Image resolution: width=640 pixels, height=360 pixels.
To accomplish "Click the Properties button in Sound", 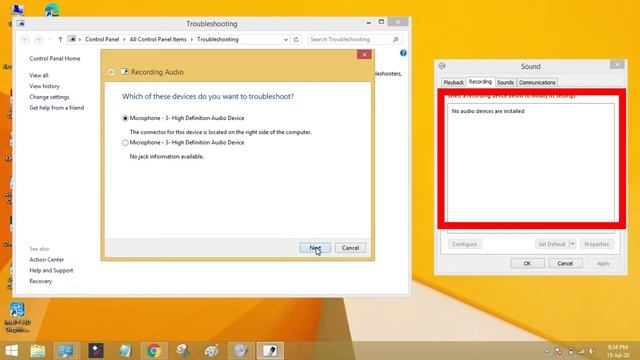I will point(597,244).
